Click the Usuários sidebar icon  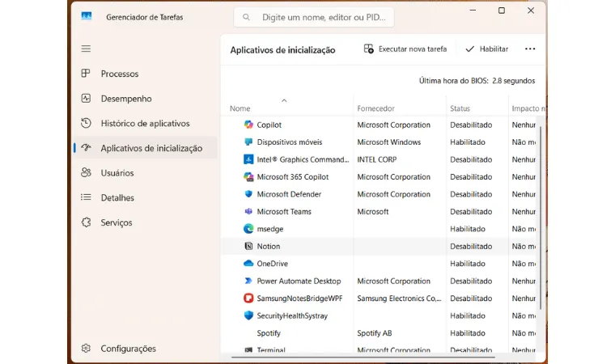[86, 172]
